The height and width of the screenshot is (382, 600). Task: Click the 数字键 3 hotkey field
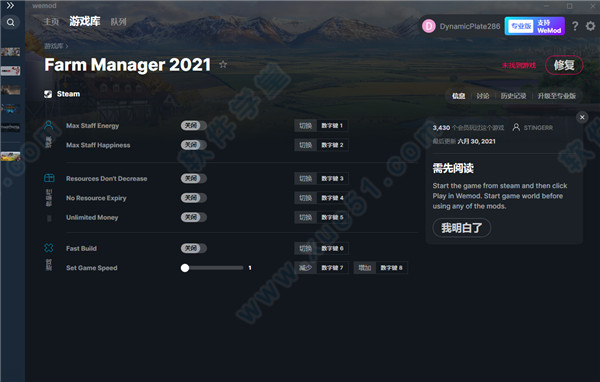tap(332, 178)
